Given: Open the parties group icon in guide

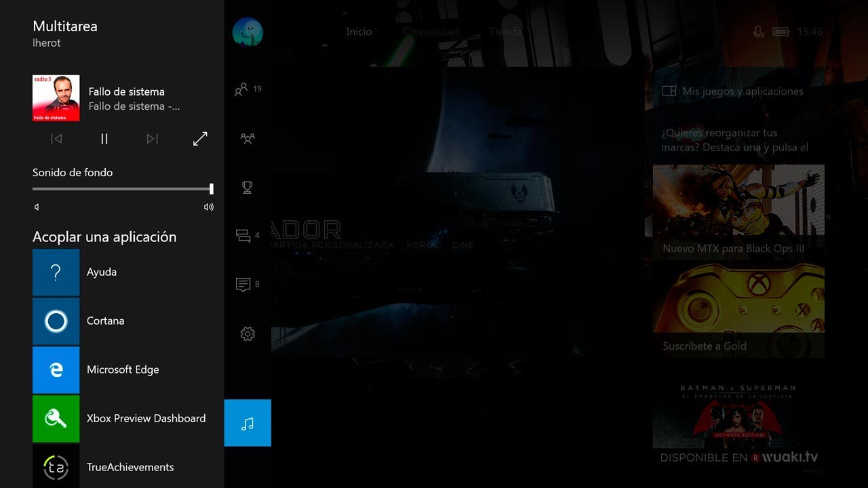Looking at the screenshot, I should (248, 138).
